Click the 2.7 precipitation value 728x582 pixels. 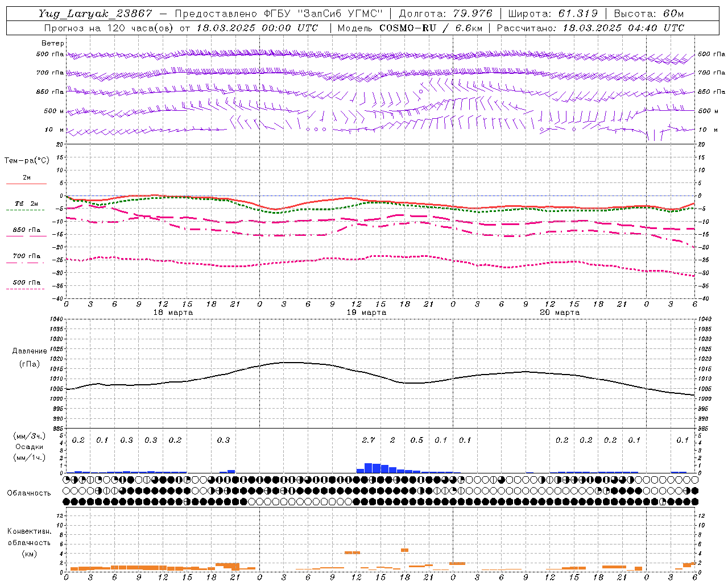tap(369, 440)
